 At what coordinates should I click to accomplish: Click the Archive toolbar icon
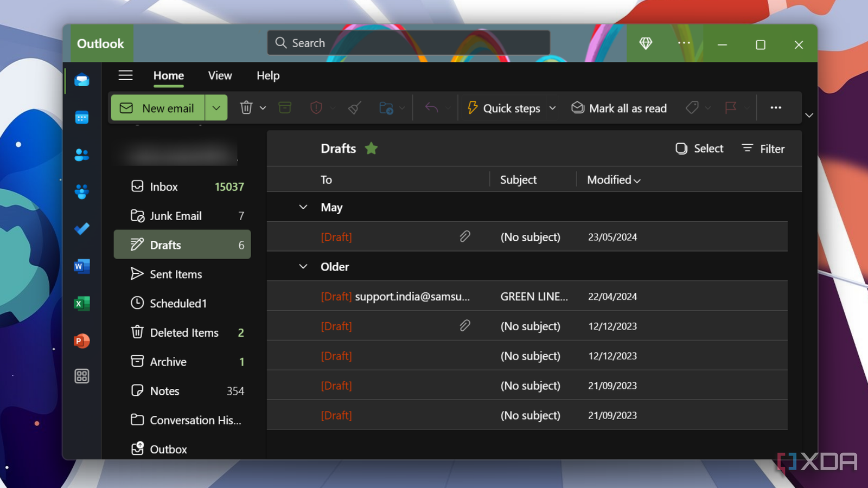(285, 108)
